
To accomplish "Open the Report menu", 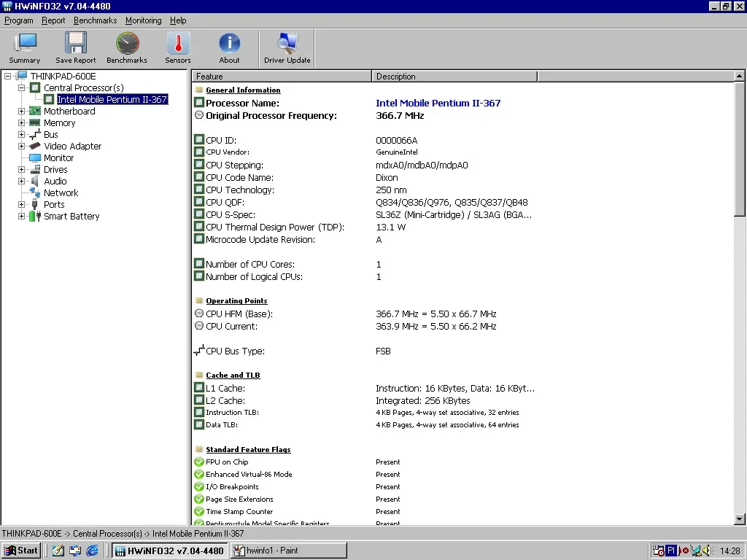I will (53, 20).
